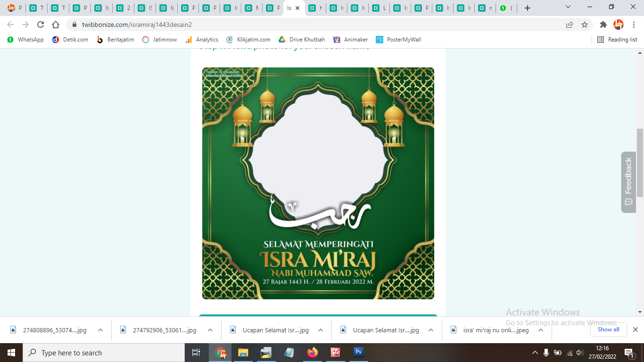Image resolution: width=644 pixels, height=362 pixels.
Task: Open the Chrome three-dot menu
Action: point(633,25)
